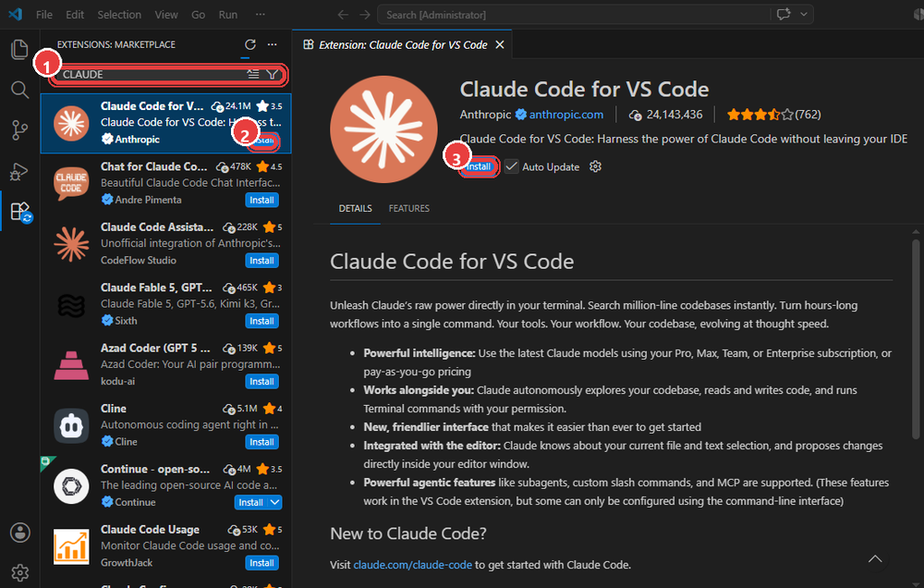Install the Continue extension

[x=251, y=502]
